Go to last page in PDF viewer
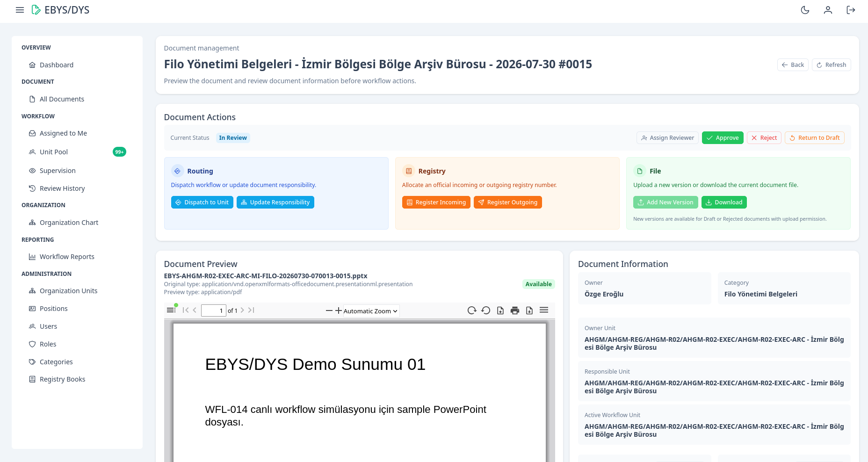 tap(251, 310)
